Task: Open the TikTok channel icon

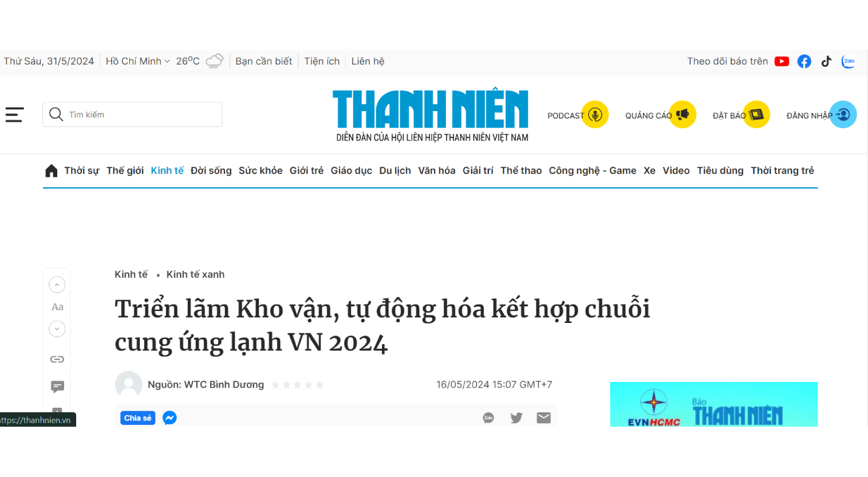Action: 826,61
